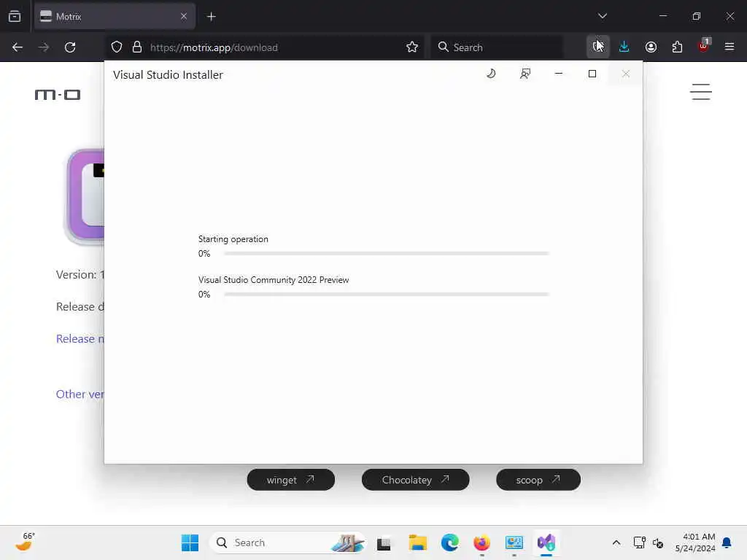Viewport: 747px width, 560px height.
Task: Click the scoop install button
Action: tap(538, 480)
